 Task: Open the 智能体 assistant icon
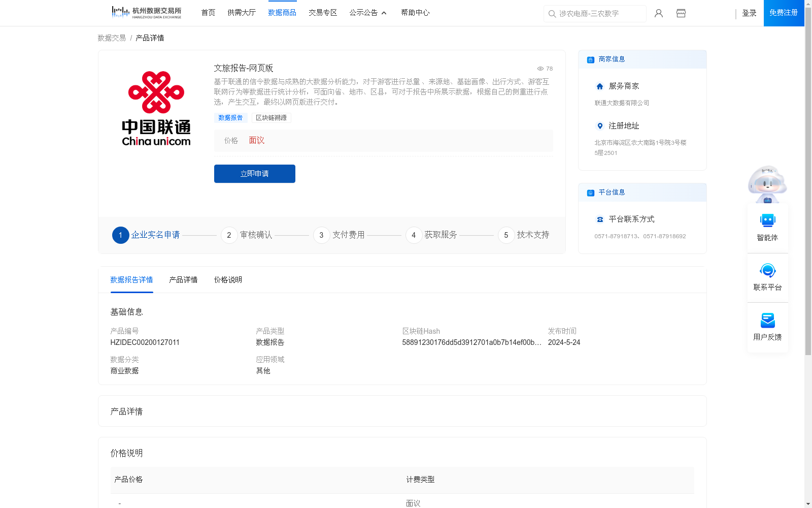tap(767, 220)
